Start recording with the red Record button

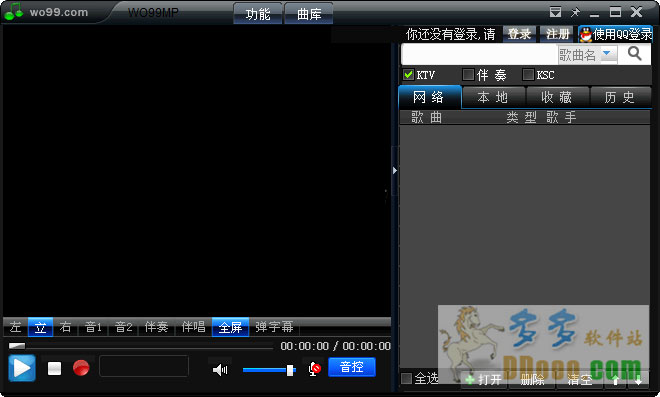[81, 368]
